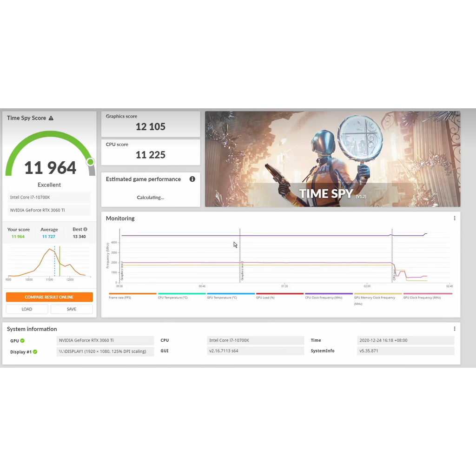This screenshot has width=476, height=476.
Task: Toggle the GPU Clock Frequency legend series
Action: point(422,297)
